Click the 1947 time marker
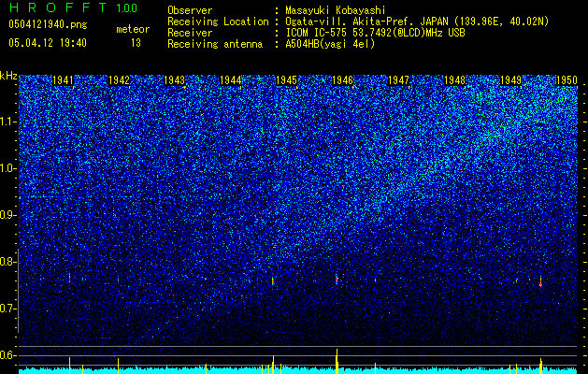Image resolution: width=588 pixels, height=374 pixels. [x=398, y=80]
